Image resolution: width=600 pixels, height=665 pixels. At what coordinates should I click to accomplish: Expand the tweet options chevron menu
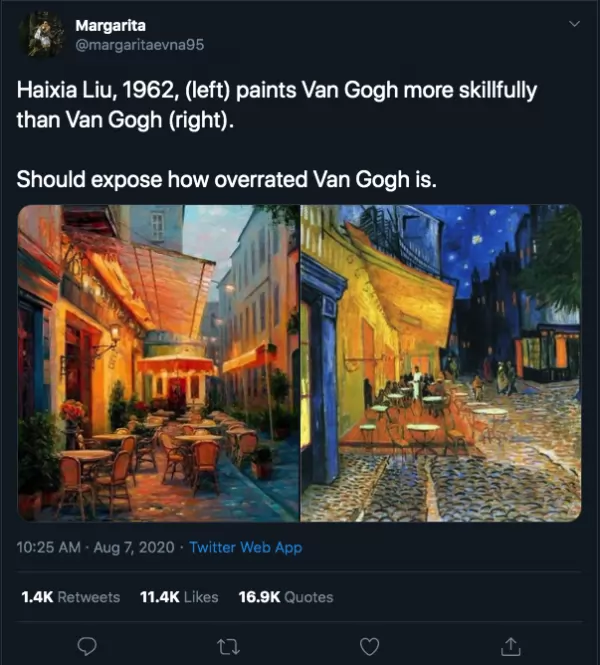(574, 24)
